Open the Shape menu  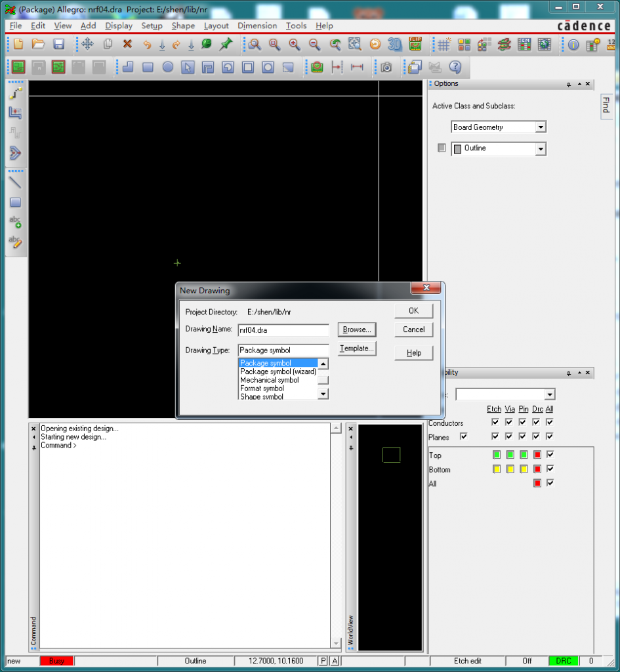[x=183, y=26]
